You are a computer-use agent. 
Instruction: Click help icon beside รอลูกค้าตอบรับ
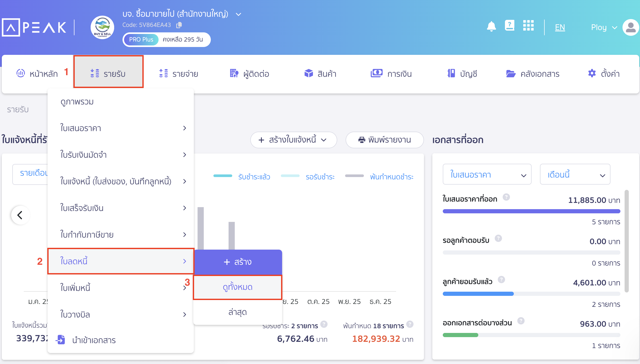(498, 238)
